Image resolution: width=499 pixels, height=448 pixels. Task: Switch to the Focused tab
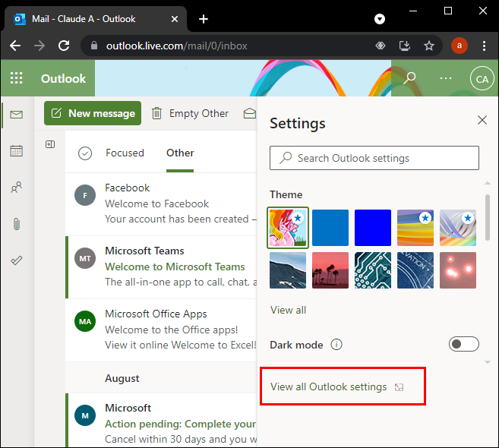coord(125,153)
